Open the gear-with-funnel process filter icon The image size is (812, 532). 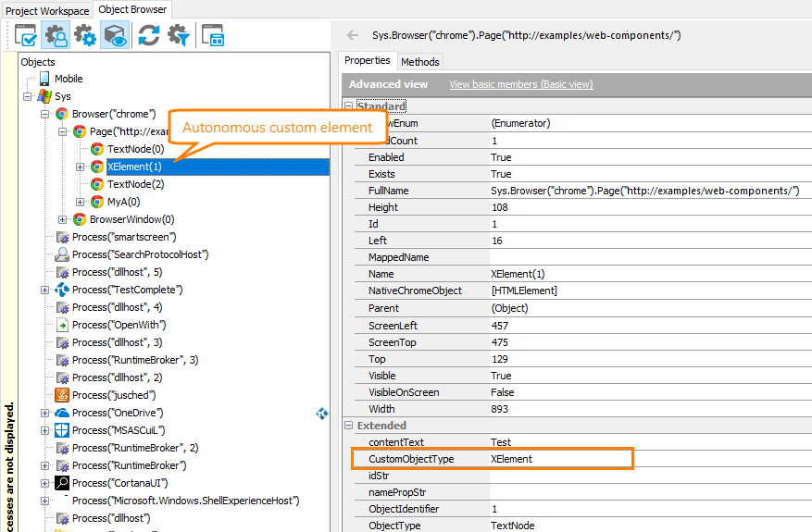click(178, 35)
